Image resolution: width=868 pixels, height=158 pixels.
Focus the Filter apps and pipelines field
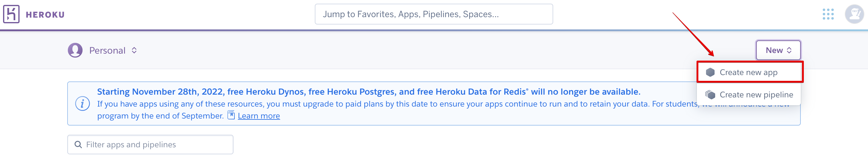pos(150,145)
